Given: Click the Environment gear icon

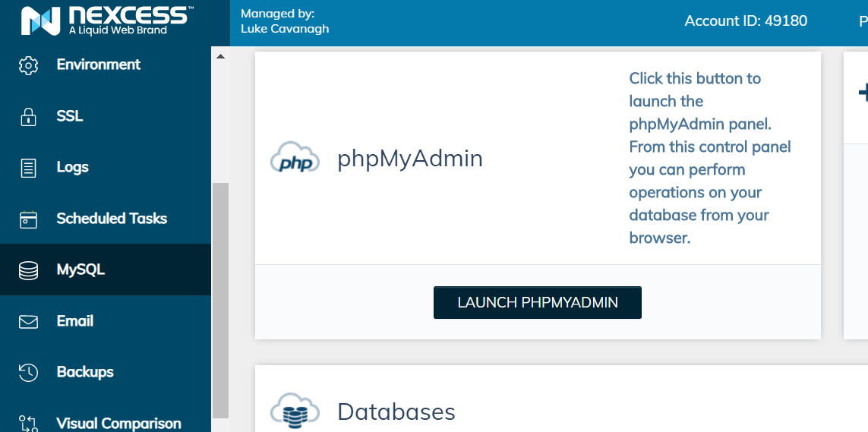Looking at the screenshot, I should pos(28,65).
